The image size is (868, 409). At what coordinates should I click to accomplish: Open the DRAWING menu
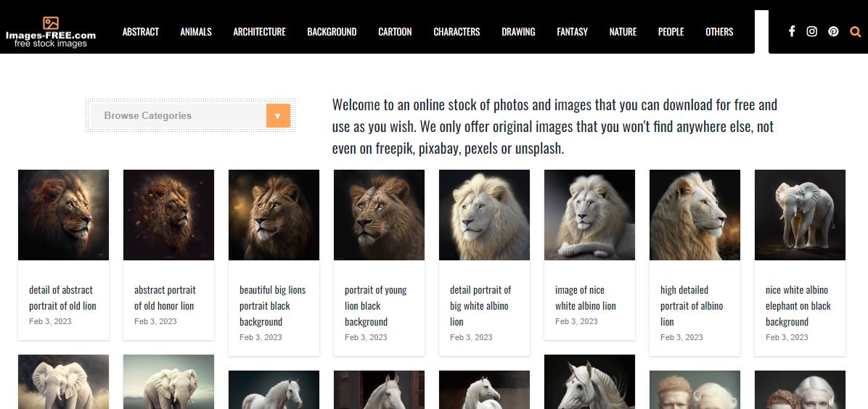518,32
